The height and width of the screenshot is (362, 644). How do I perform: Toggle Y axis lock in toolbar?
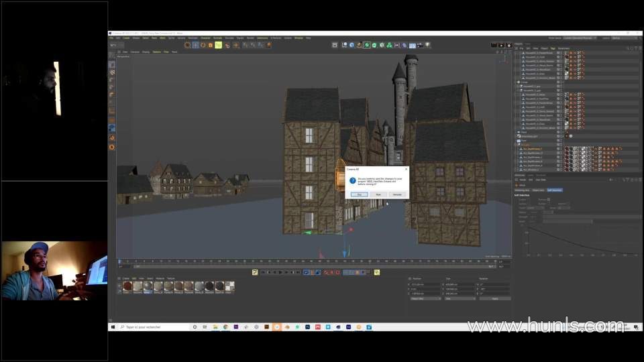point(253,45)
